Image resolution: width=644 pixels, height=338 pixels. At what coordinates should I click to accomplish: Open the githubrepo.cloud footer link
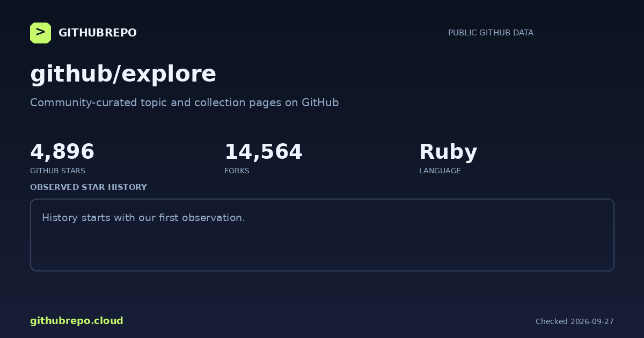[x=77, y=321]
